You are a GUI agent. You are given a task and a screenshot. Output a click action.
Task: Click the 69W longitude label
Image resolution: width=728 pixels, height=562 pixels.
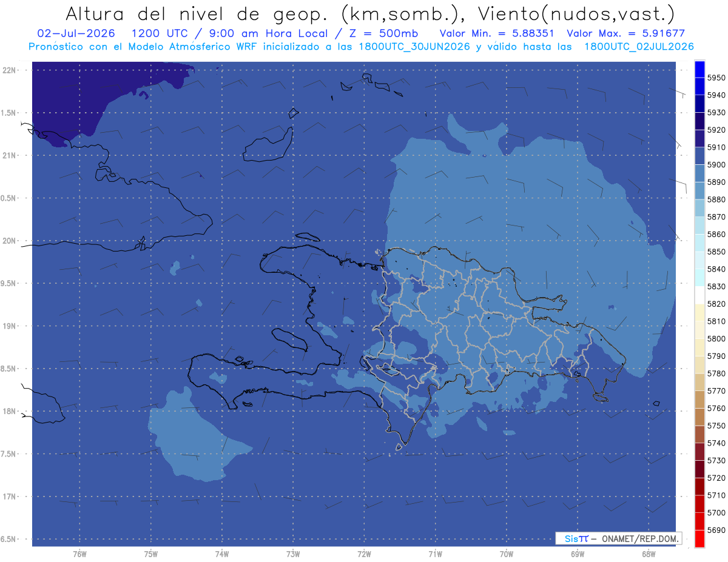pyautogui.click(x=578, y=554)
